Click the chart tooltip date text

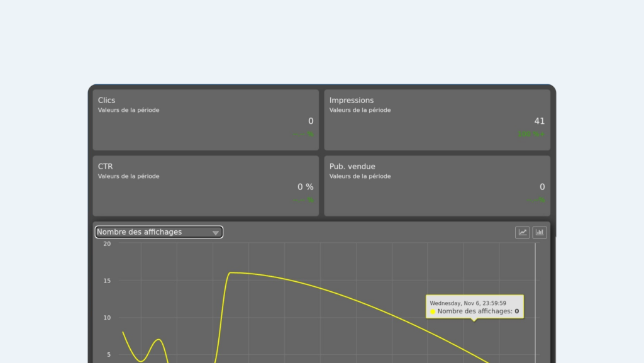click(x=468, y=303)
